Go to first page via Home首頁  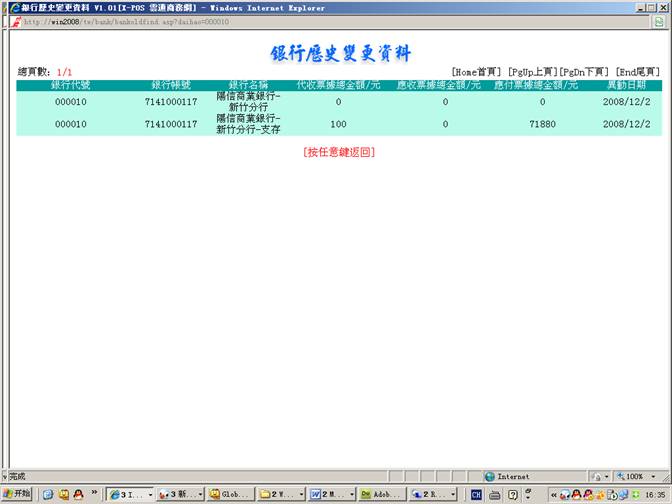click(476, 72)
